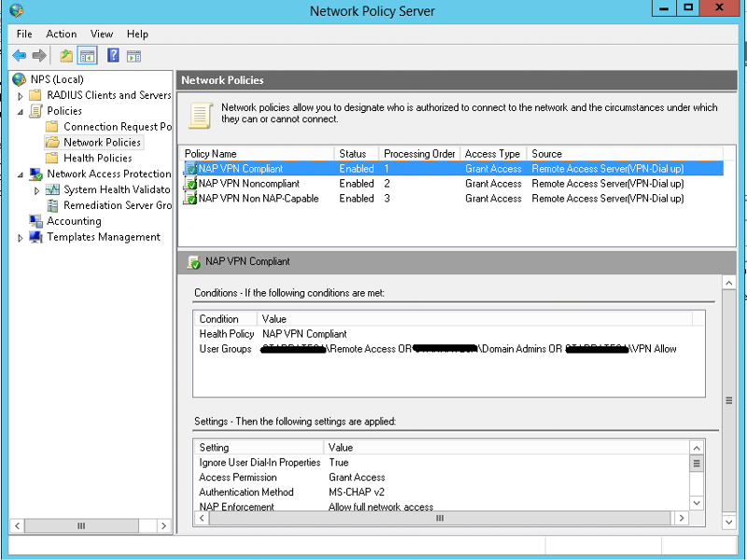
Task: Click the Health Policies folder icon
Action: click(52, 158)
